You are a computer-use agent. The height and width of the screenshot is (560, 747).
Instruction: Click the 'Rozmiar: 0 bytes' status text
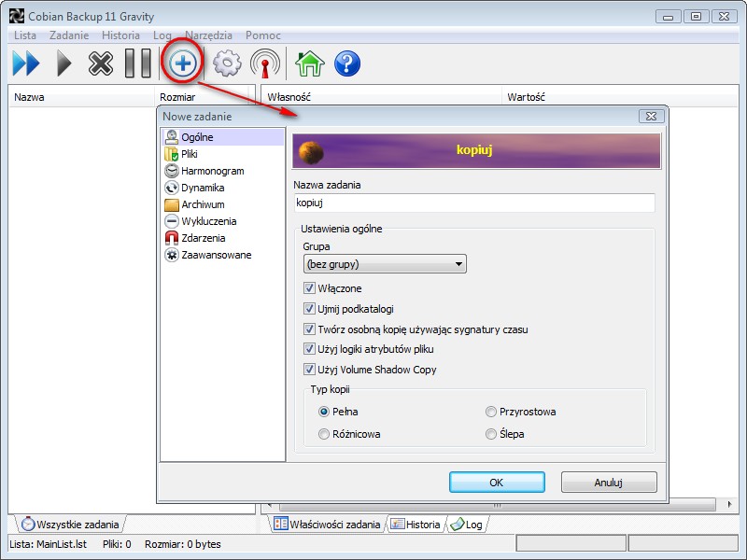183,544
